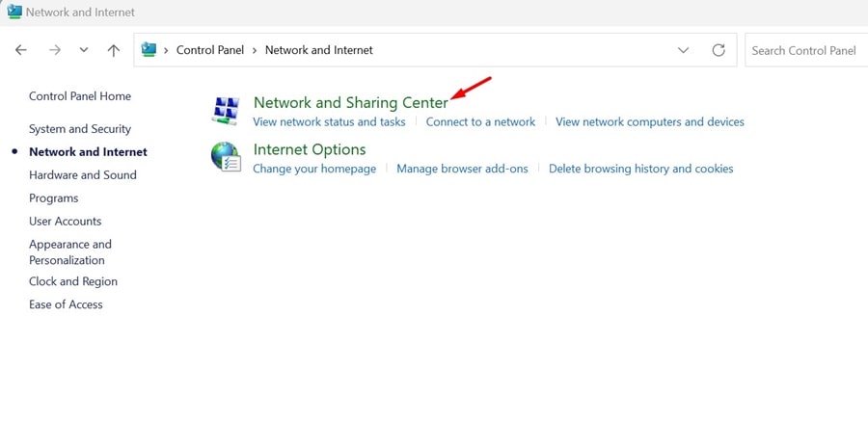The height and width of the screenshot is (448, 868).
Task: Click the Control Panel address bar icon
Action: pyautogui.click(x=149, y=50)
